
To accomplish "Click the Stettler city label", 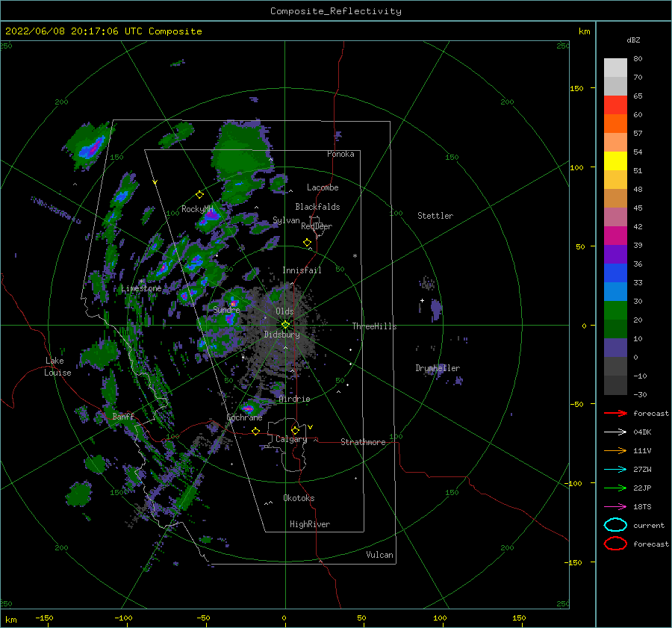I will (x=435, y=216).
